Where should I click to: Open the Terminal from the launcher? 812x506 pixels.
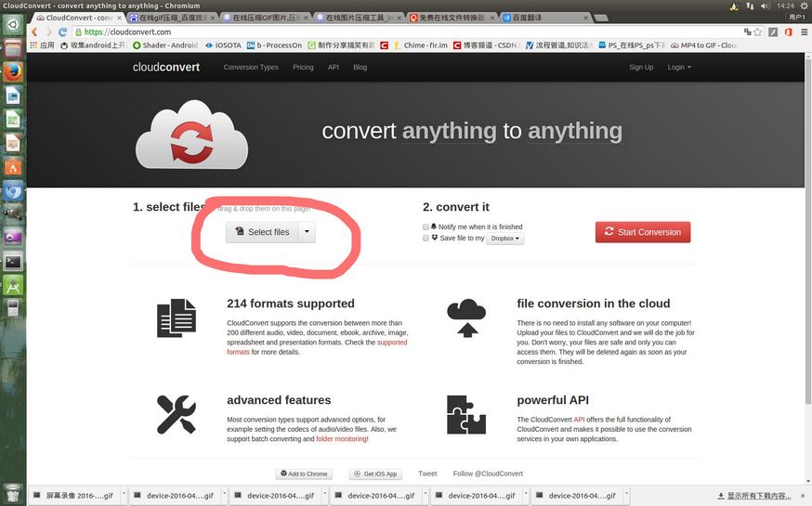(x=13, y=262)
